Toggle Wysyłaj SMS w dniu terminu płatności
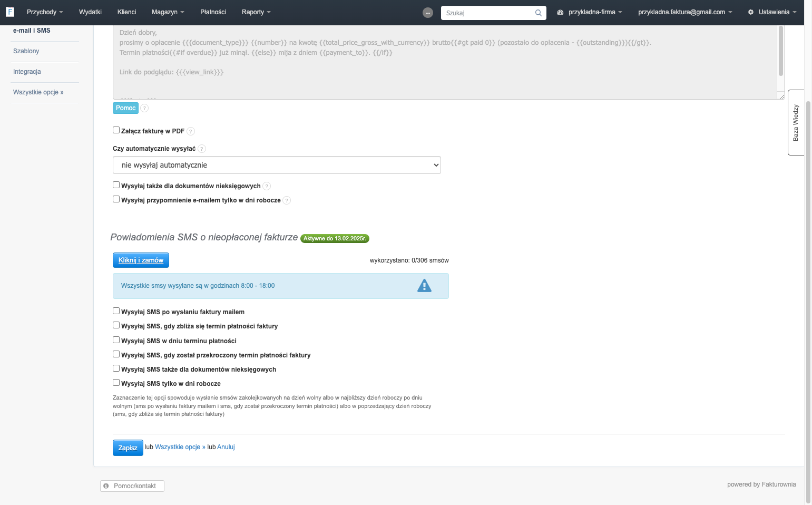Viewport: 812px width, 505px height. coord(116,340)
